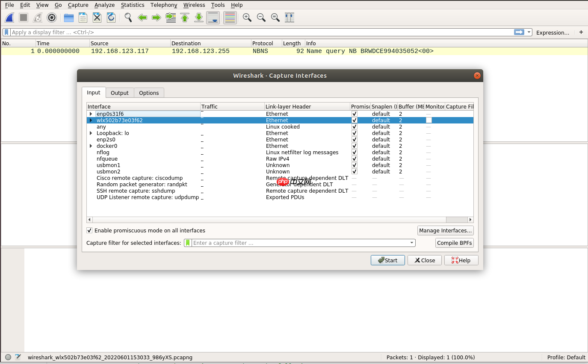Open the File menu
The height and width of the screenshot is (364, 588).
[9, 5]
